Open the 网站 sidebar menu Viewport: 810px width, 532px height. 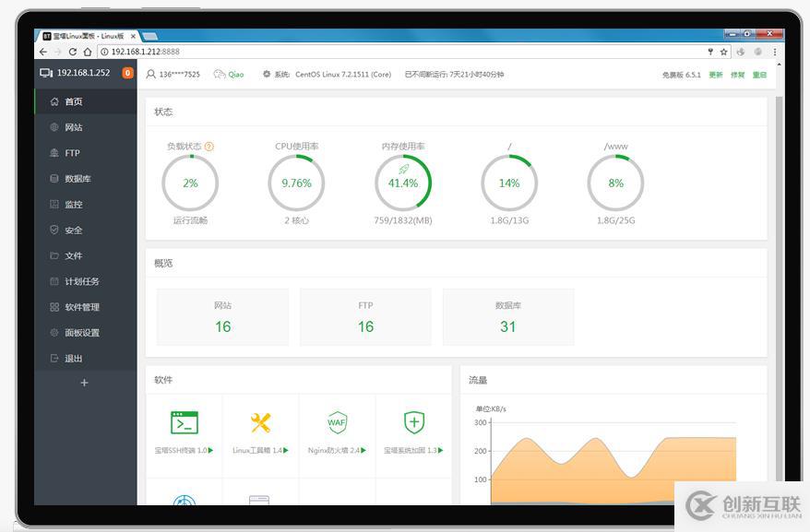point(86,127)
